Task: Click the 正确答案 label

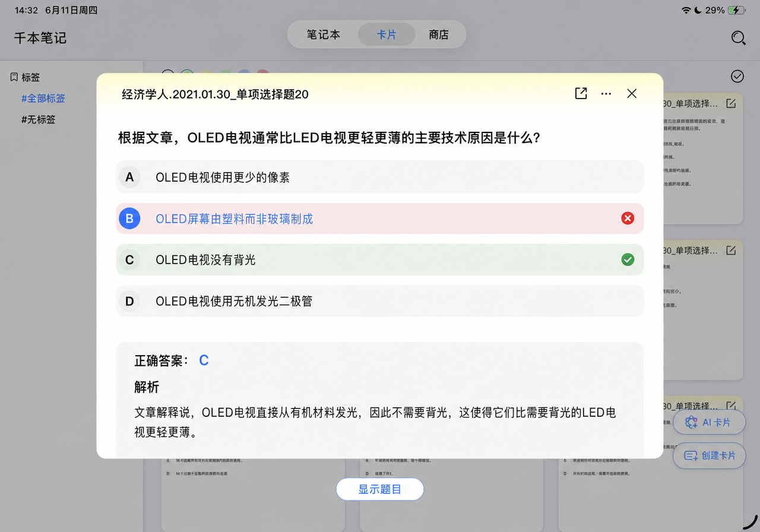Action: [x=161, y=360]
